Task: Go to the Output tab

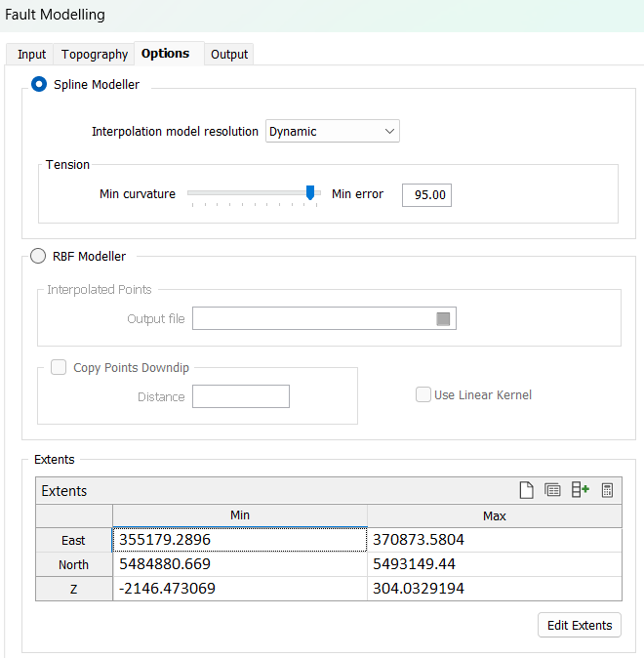Action: coord(229,55)
